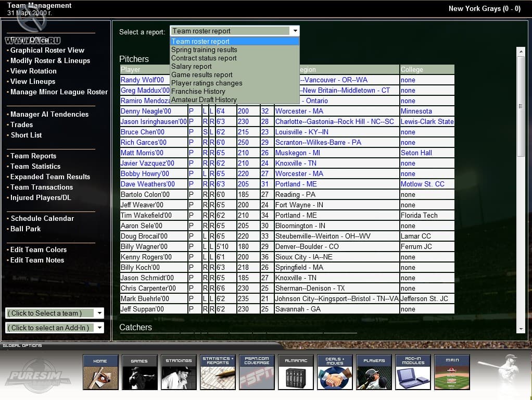
Task: Click the Seton Hall college link
Action: coord(416,153)
